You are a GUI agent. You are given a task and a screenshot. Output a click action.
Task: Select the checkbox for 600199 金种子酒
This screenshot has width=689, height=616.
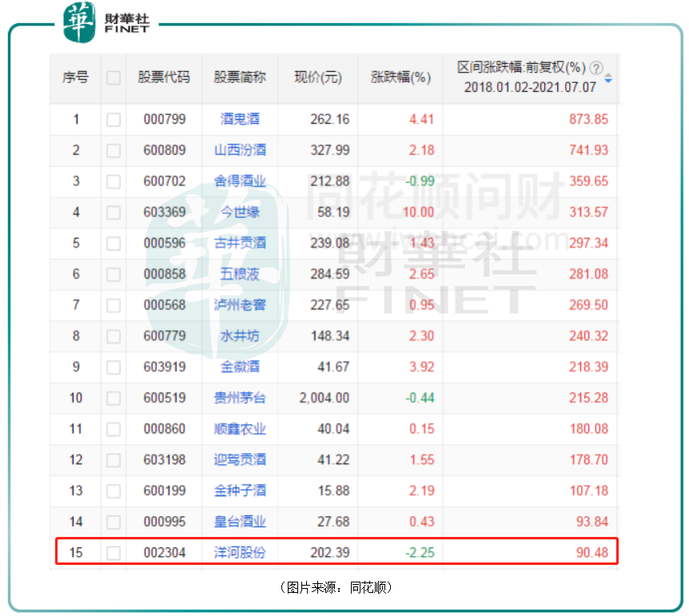click(x=114, y=491)
